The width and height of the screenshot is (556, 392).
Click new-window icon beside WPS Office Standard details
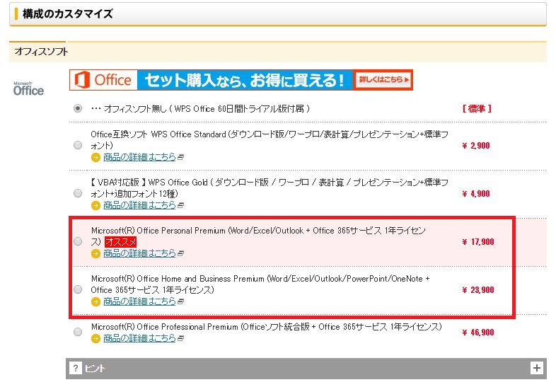180,157
